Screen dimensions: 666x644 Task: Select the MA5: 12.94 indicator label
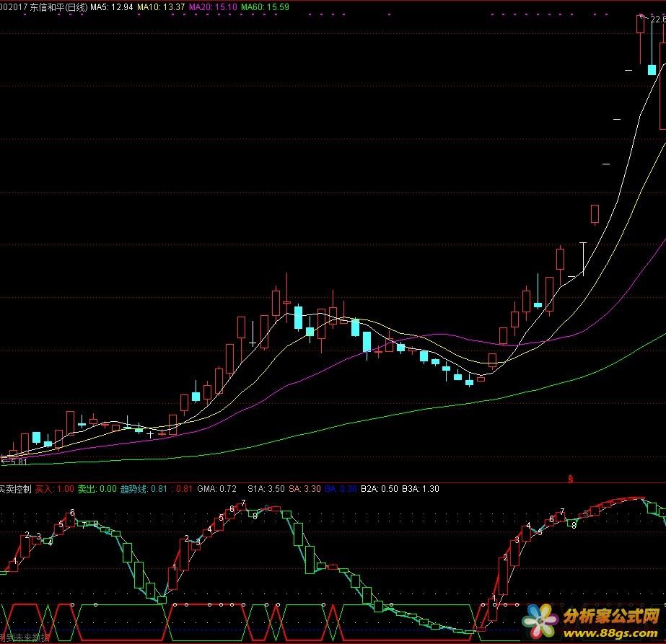[112, 7]
